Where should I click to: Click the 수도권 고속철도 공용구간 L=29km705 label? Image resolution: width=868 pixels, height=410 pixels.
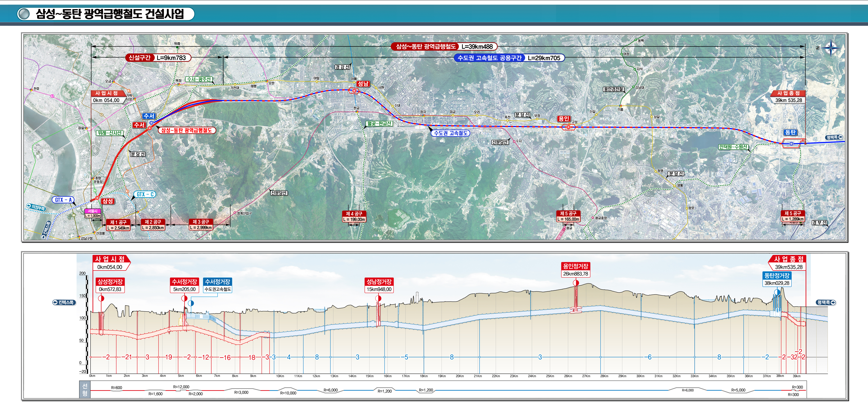pyautogui.click(x=509, y=58)
